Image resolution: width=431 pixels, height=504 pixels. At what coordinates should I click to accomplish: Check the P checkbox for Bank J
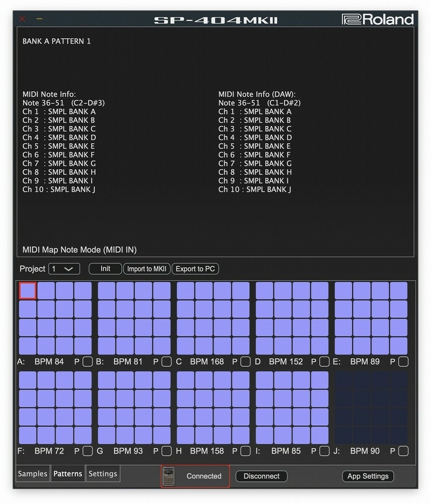coord(403,451)
